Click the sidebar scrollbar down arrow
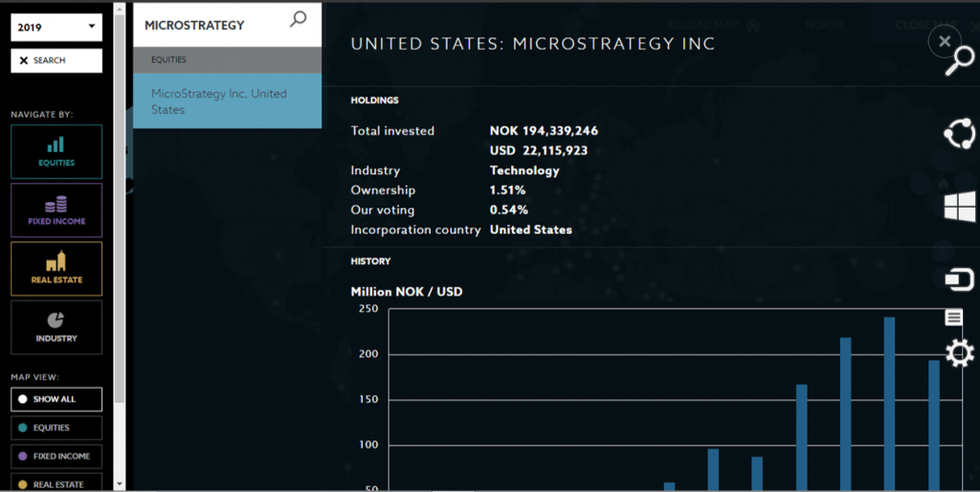Screen dimensions: 980x492 (x=120, y=484)
